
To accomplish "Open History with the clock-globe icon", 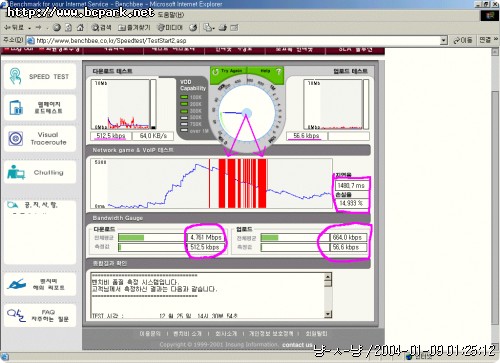I will (193, 28).
